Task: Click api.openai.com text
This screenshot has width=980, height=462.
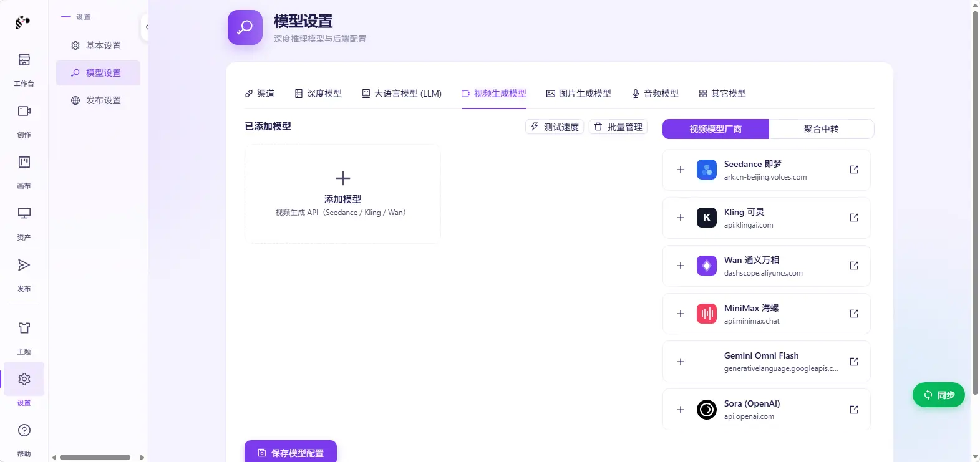Action: (x=749, y=416)
